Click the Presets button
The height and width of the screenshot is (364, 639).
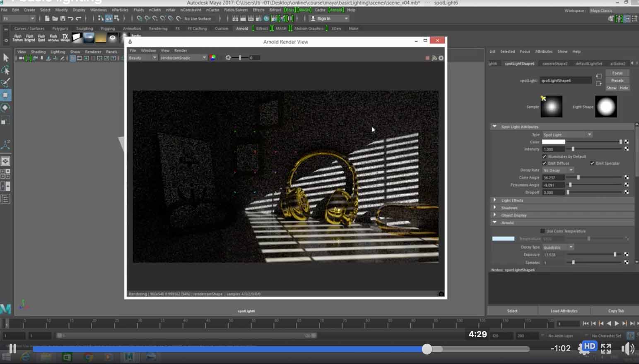click(617, 80)
